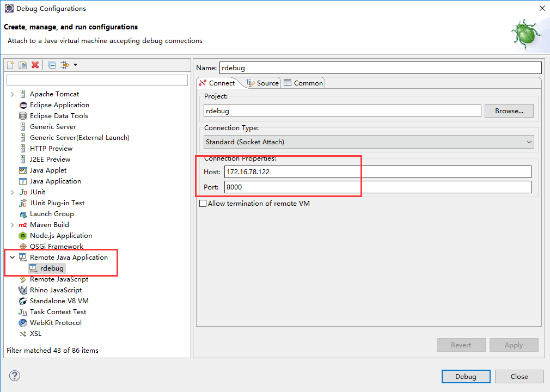Click the configuration filter text box
The width and height of the screenshot is (550, 392).
tap(97, 80)
